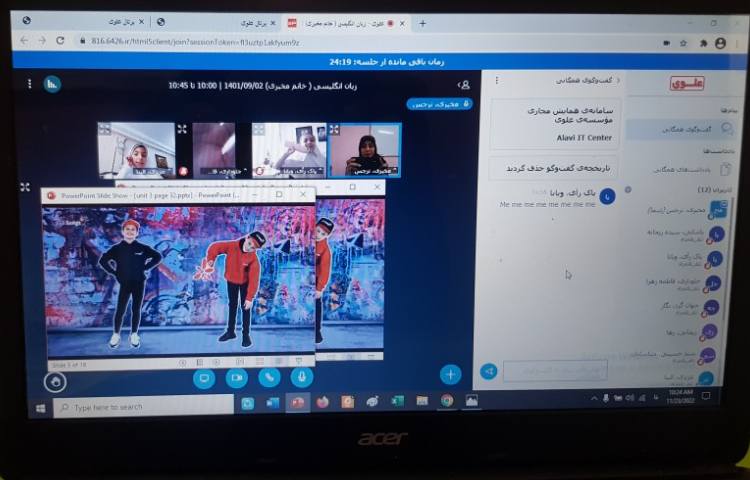Image resolution: width=750 pixels, height=480 pixels.
Task: Mute the microphone in the meeting controls
Action: [302, 378]
